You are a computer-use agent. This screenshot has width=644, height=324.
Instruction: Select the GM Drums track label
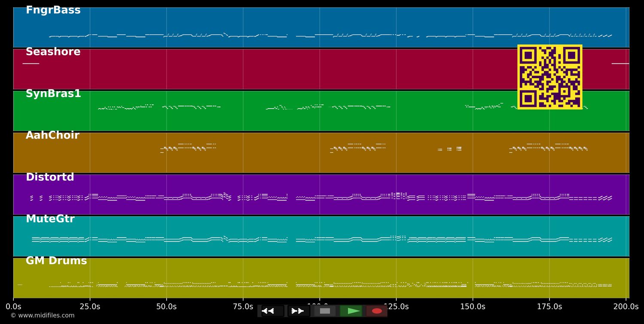click(56, 261)
